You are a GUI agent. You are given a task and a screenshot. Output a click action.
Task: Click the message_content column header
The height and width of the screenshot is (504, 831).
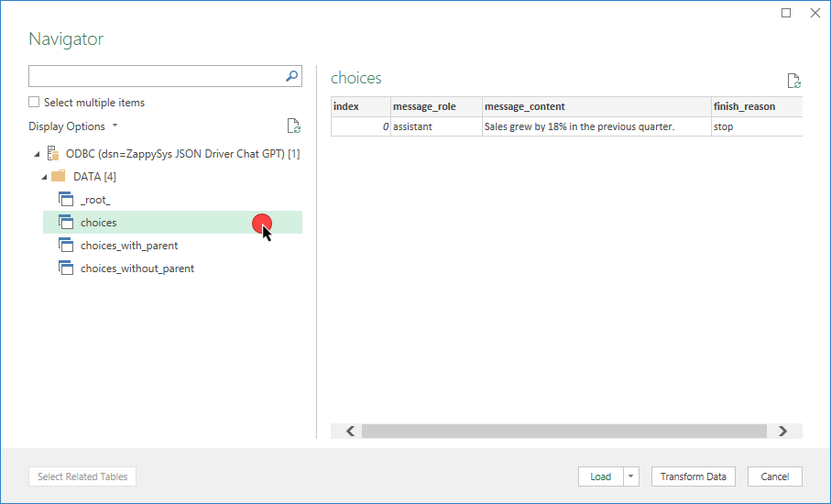(525, 107)
